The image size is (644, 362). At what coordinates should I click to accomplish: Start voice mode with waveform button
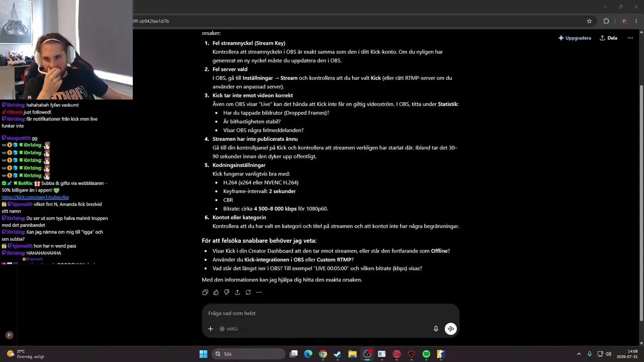(451, 329)
